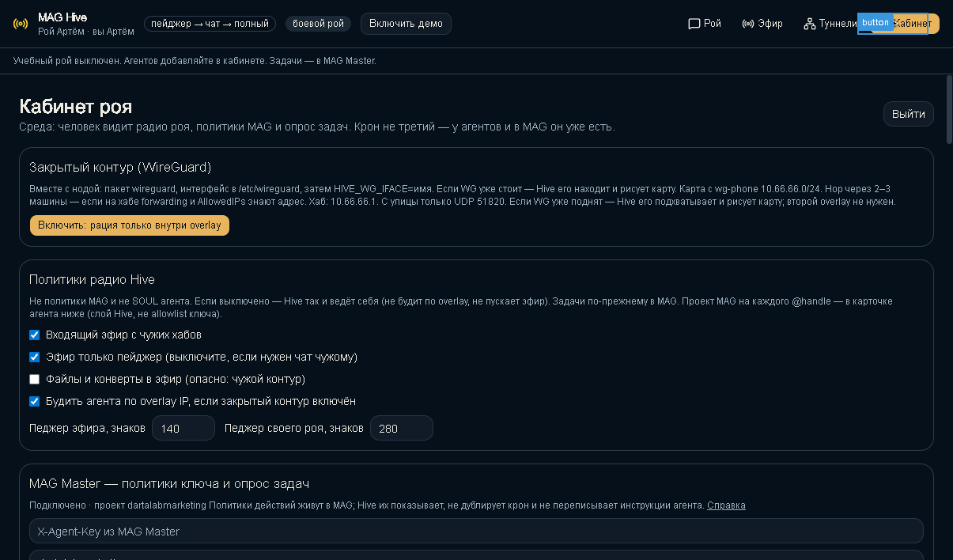This screenshot has height=560, width=953.
Task: Uncheck Входящий эфир с чужих хабов
Action: tap(35, 335)
